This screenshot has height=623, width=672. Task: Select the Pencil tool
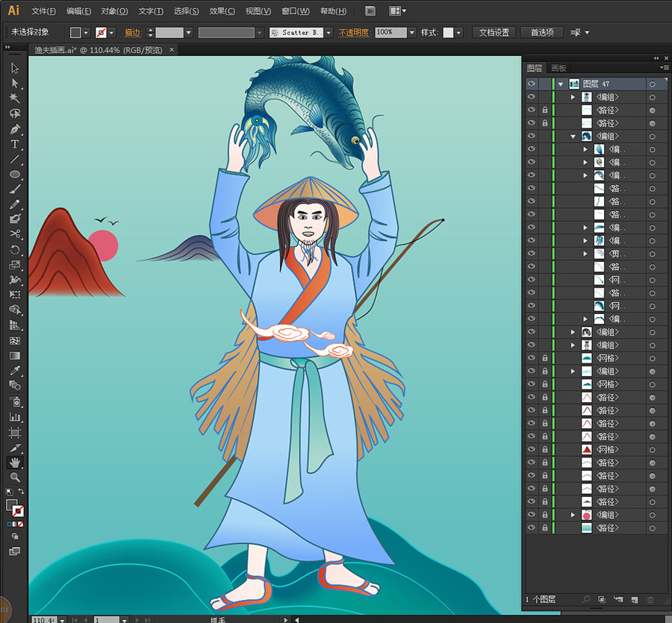click(x=15, y=204)
